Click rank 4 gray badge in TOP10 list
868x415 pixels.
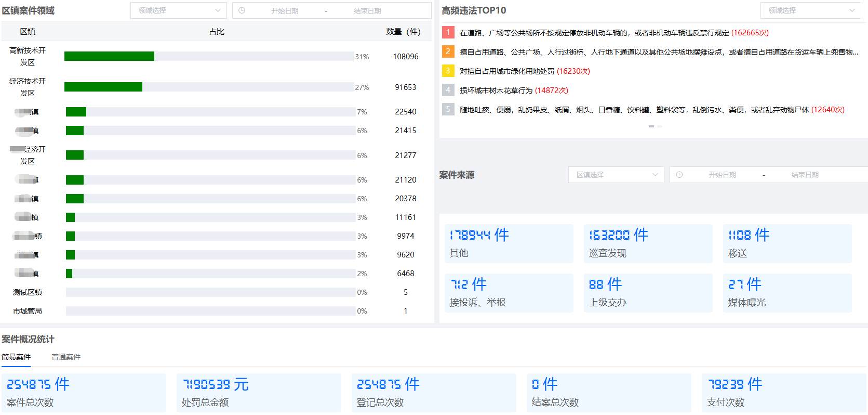448,90
